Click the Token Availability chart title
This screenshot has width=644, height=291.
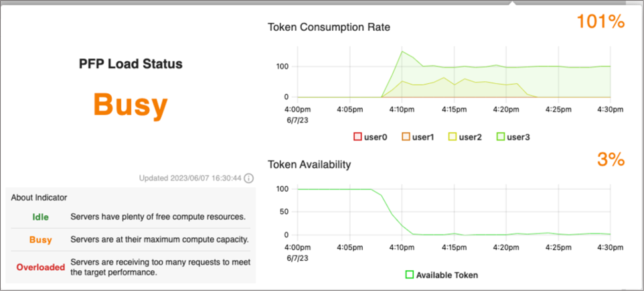309,164
